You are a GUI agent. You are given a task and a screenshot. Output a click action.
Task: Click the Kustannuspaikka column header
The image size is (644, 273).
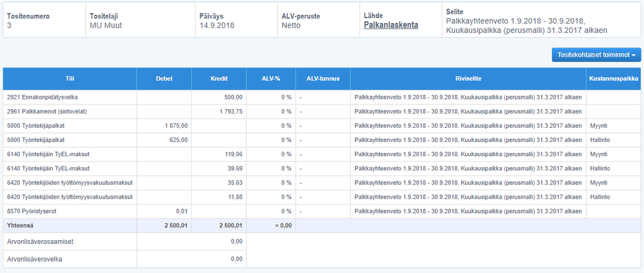(x=614, y=79)
